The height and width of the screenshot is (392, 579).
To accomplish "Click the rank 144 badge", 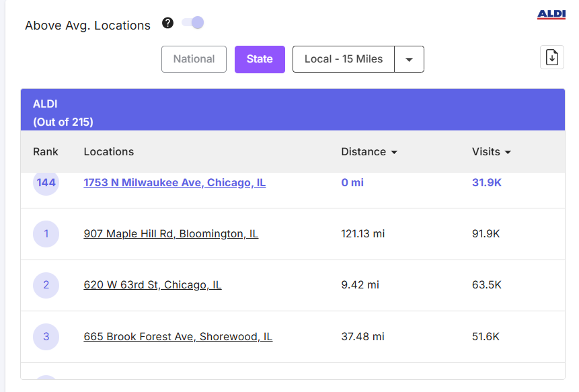I will coord(46,182).
